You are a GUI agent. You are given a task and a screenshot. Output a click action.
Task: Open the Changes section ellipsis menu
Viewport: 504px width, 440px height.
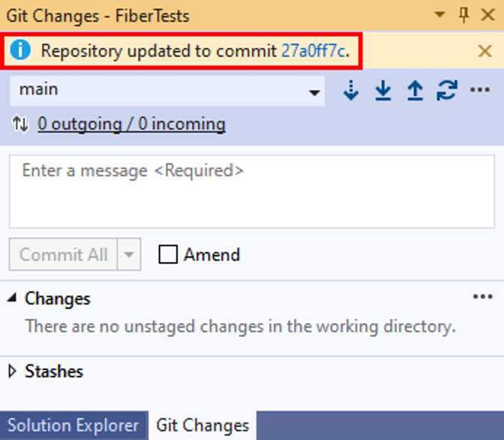coord(482,297)
